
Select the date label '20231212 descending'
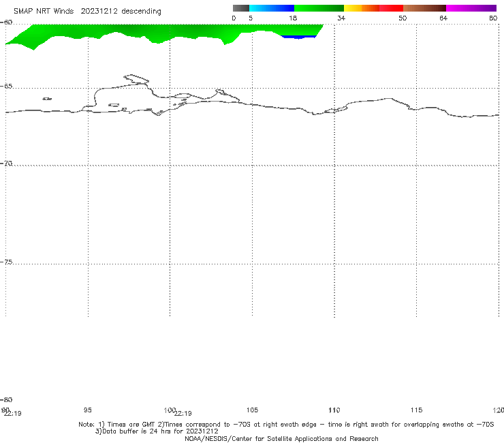click(x=121, y=11)
